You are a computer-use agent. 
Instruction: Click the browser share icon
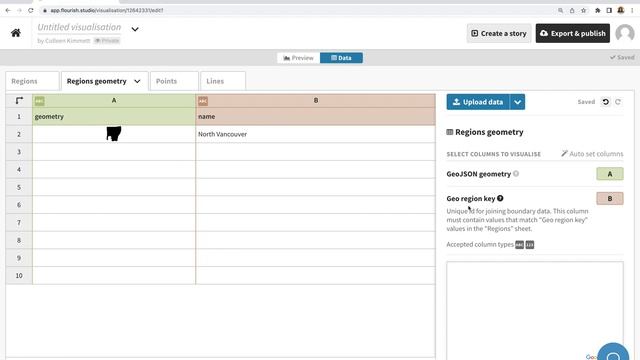coord(572,10)
